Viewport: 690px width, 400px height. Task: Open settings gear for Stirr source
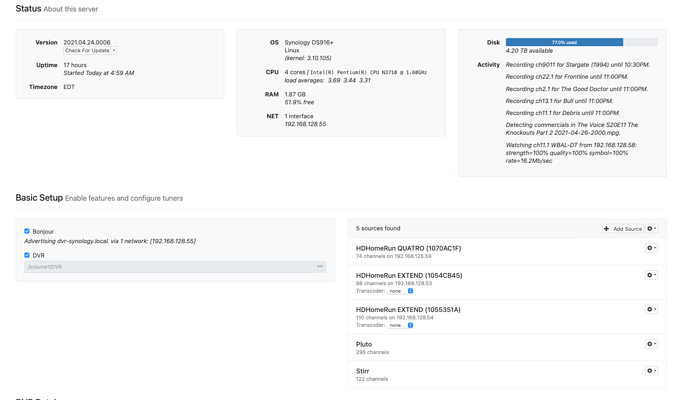pyautogui.click(x=651, y=371)
